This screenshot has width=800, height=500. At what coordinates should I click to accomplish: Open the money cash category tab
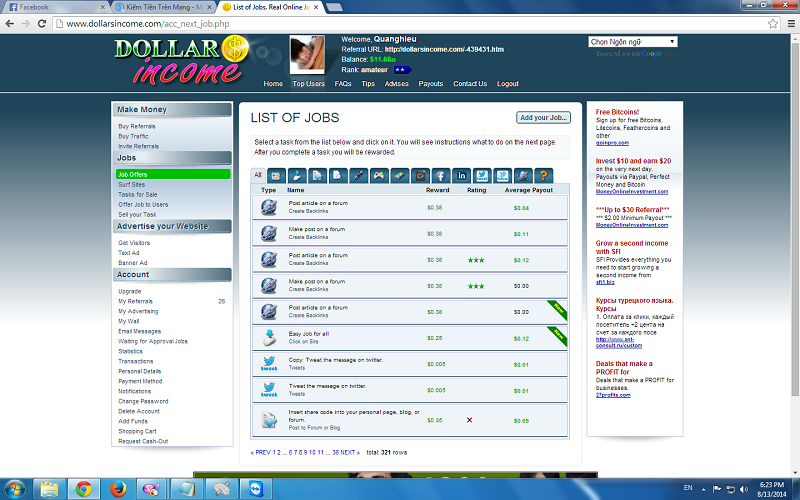click(x=399, y=176)
